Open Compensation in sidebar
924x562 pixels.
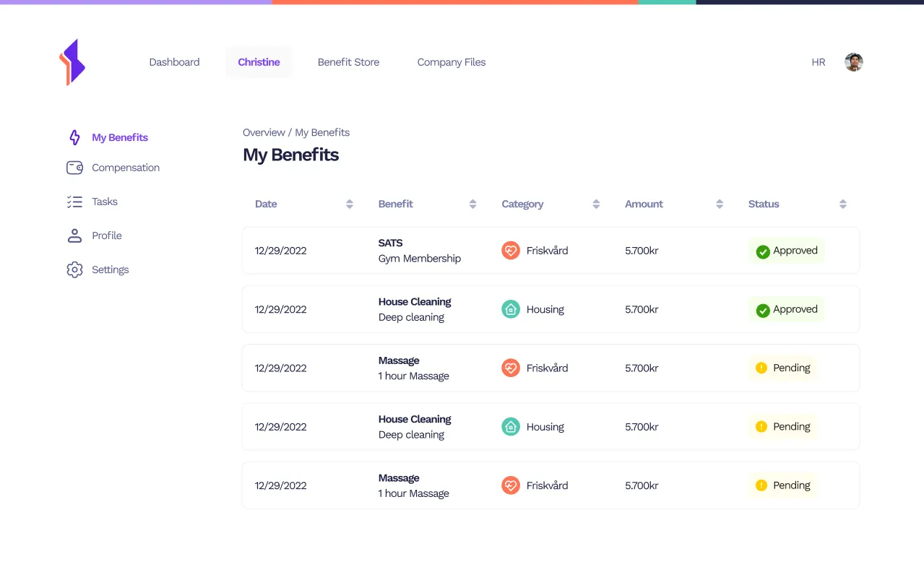point(126,168)
